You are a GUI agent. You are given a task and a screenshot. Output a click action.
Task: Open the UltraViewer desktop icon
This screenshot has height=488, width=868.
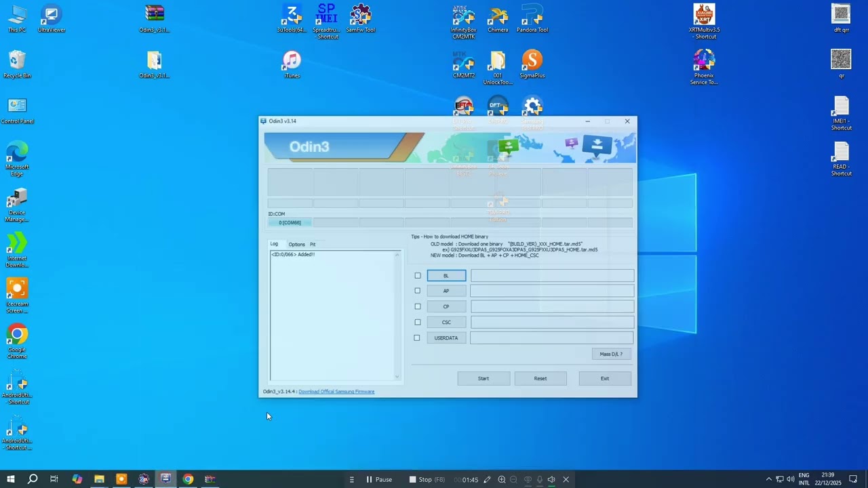(52, 19)
